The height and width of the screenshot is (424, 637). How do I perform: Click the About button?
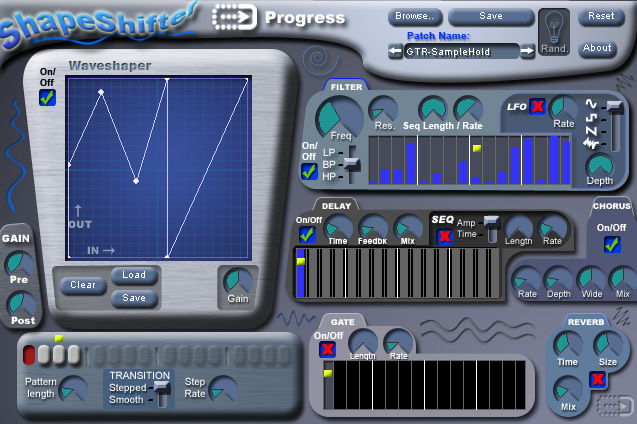coord(597,48)
